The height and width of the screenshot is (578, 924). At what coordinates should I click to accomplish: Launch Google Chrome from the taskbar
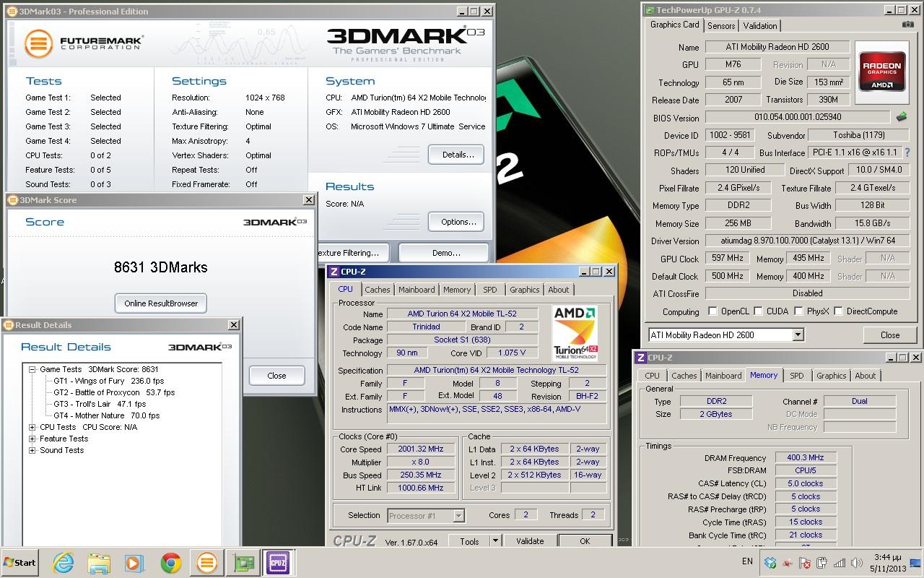(x=170, y=563)
